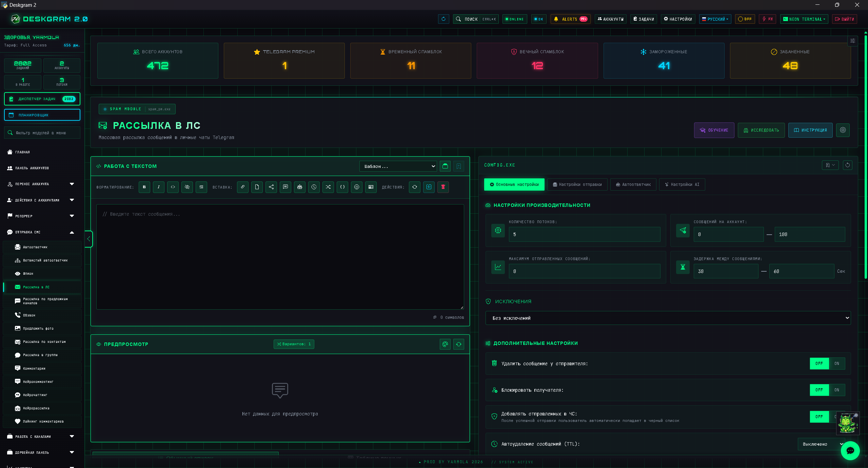Switch to Настройки отправки tab
Screen dimensions: 868x468
coord(577,184)
